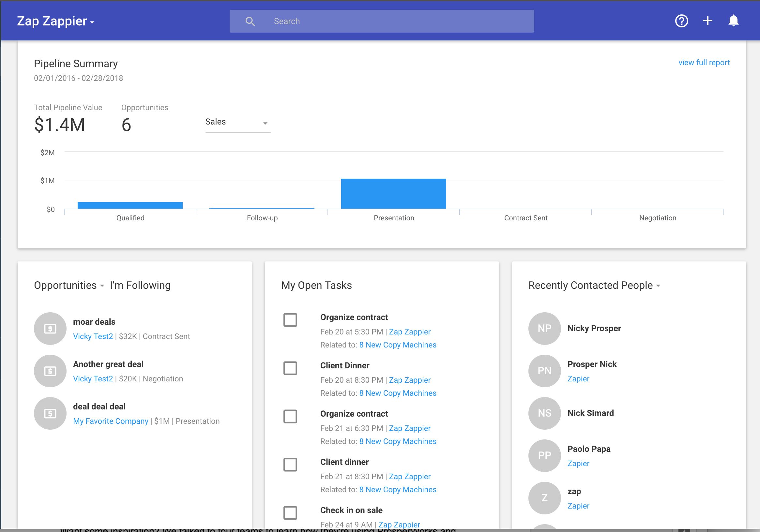Open the My Favorite Company link
760x532 pixels.
point(111,421)
